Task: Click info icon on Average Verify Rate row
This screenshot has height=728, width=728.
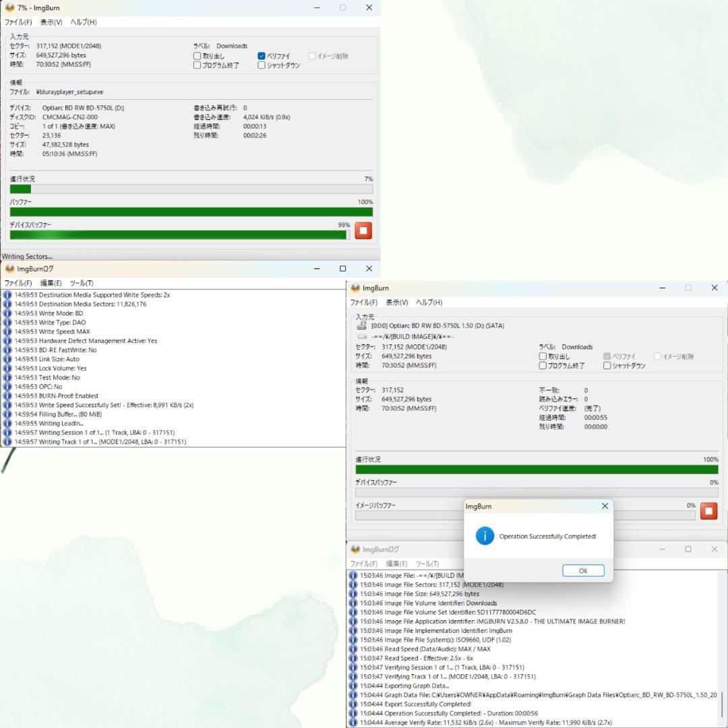Action: (x=353, y=723)
